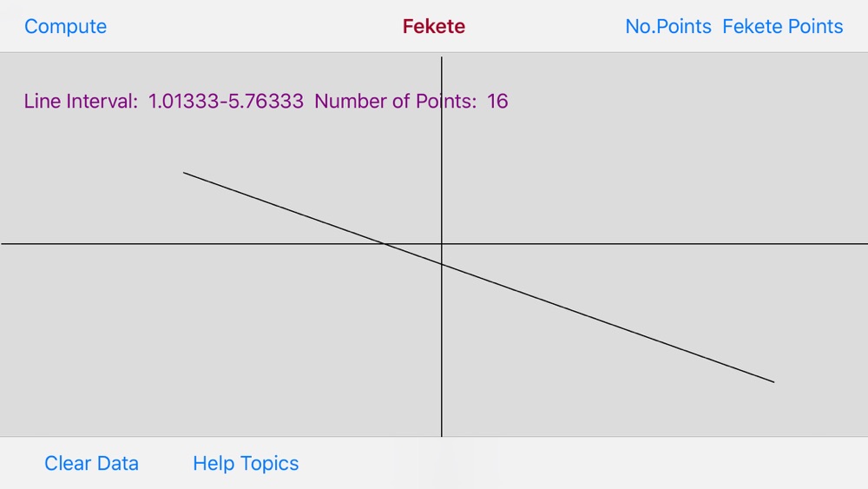
Task: Click the top end of vertical axis
Action: point(442,57)
